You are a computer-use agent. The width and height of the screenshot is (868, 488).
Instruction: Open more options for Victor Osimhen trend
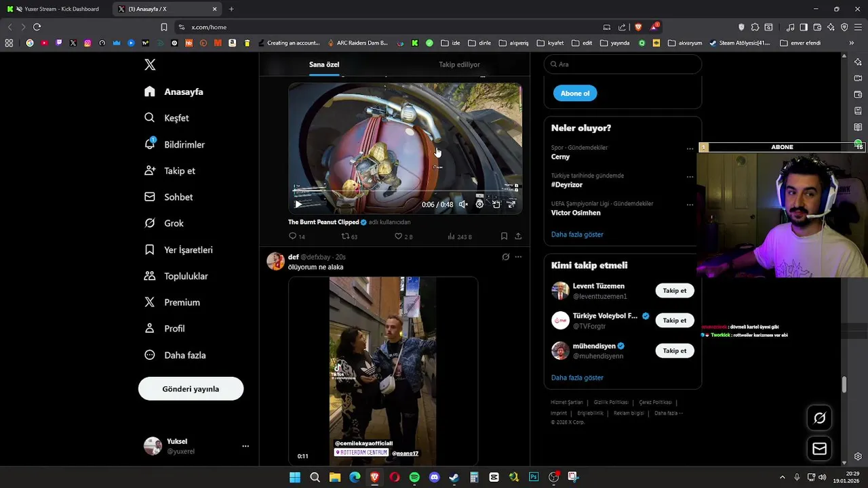[x=690, y=204]
